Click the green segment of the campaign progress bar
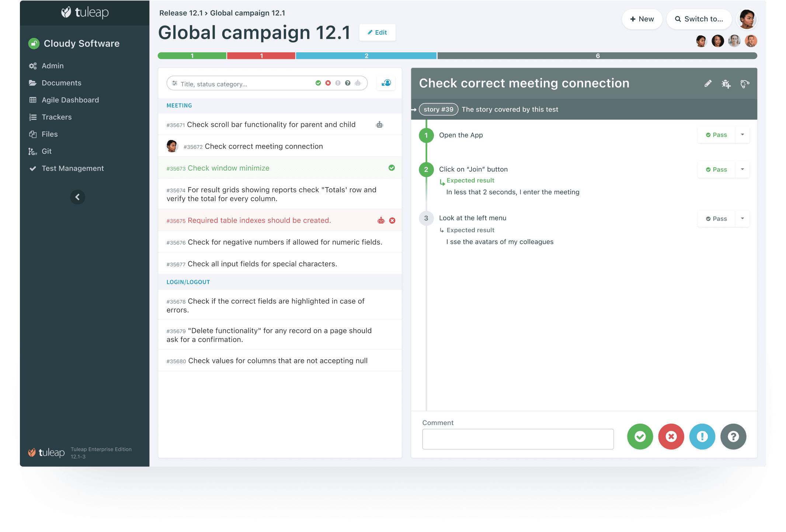Screen dimensions: 786x532 point(192,56)
